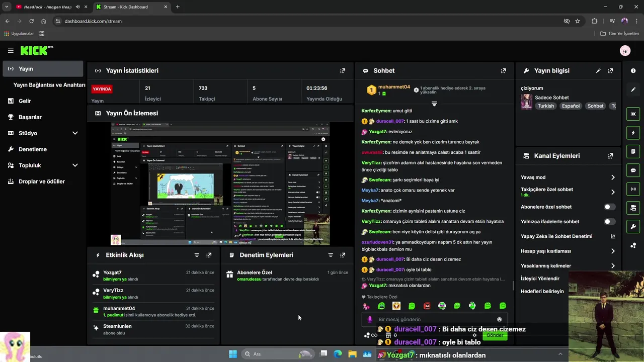Select the angry red emote
The image size is (644, 362).
pos(427,306)
